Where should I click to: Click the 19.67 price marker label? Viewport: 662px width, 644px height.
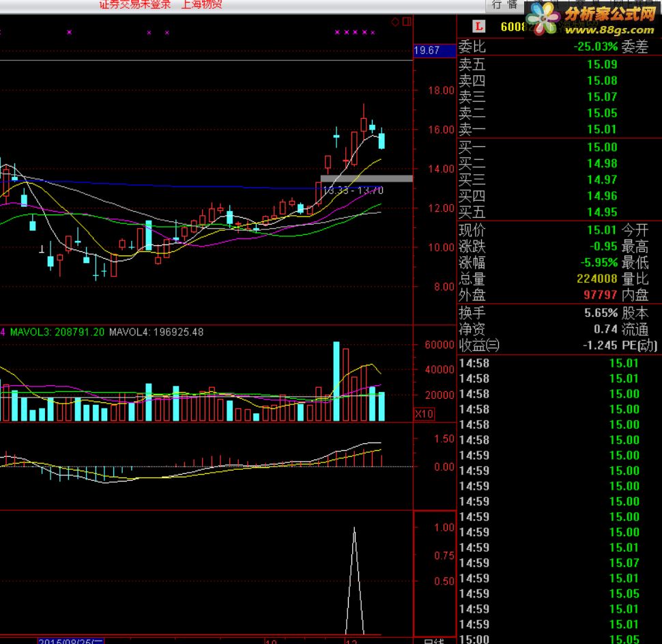pyautogui.click(x=435, y=51)
